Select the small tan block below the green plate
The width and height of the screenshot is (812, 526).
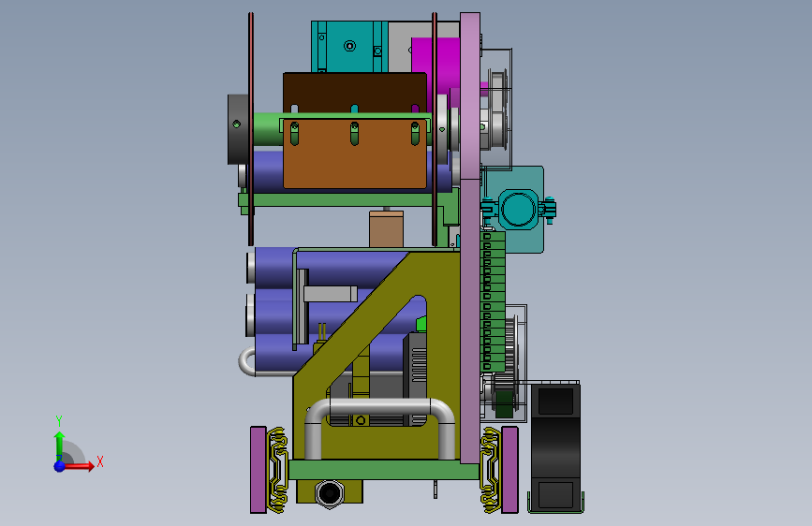point(386,228)
